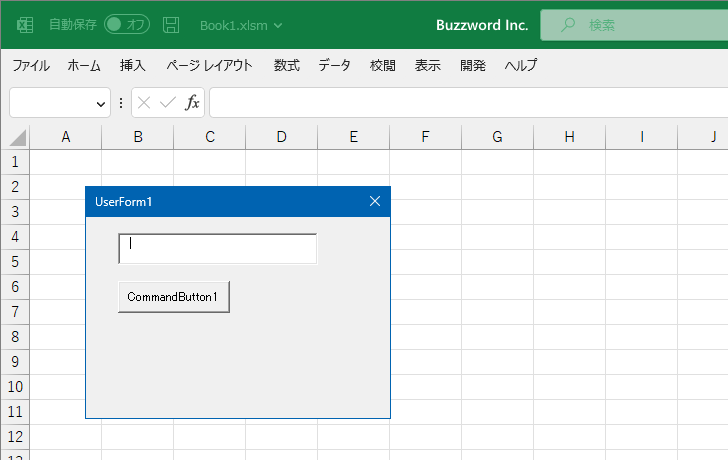This screenshot has height=460, width=728.
Task: Click the formula bar confirm checkmark icon
Action: click(x=168, y=102)
